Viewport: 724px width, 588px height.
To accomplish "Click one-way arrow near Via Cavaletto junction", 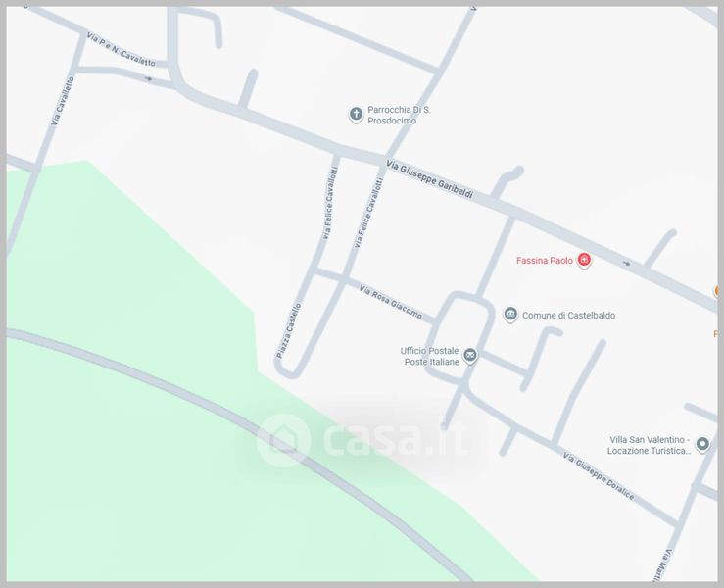I will click(148, 78).
